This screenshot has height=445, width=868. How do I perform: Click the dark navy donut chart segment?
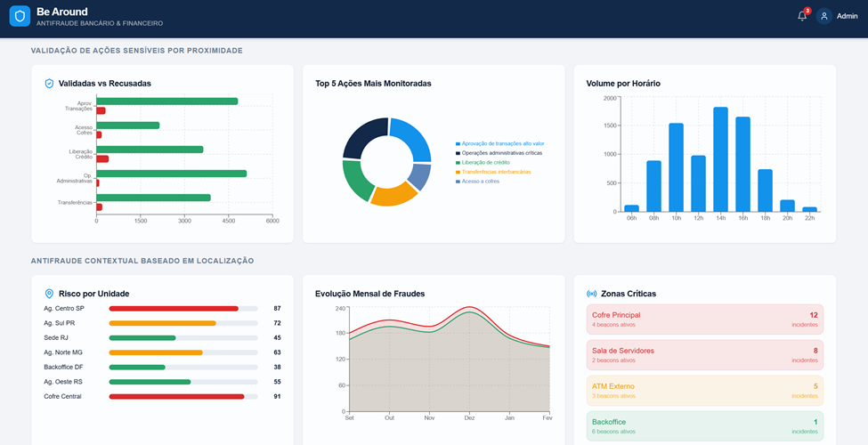coord(362,135)
